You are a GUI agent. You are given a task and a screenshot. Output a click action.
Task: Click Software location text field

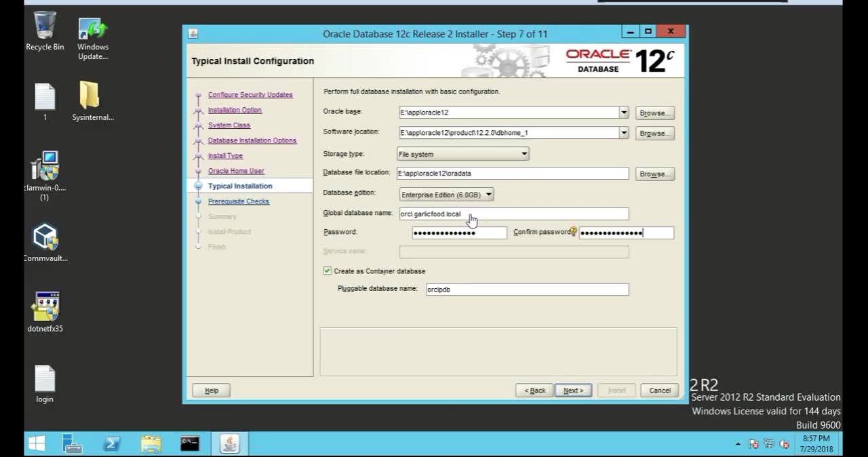[509, 133]
